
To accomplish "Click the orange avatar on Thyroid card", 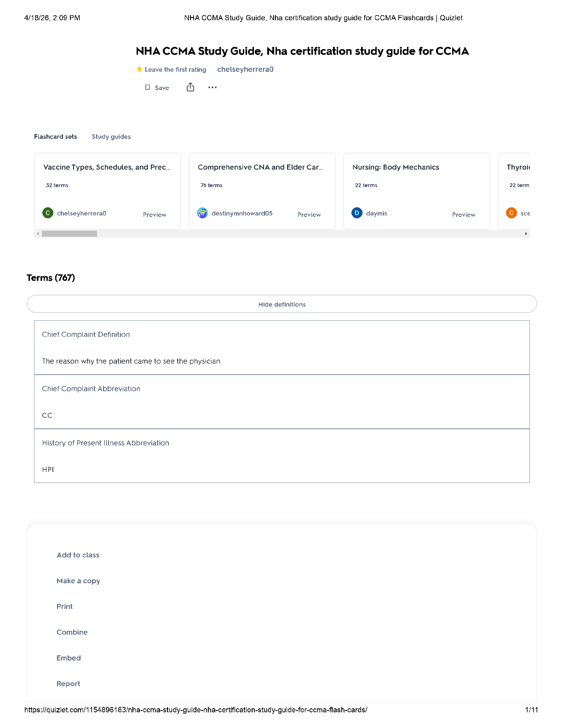I will [511, 213].
